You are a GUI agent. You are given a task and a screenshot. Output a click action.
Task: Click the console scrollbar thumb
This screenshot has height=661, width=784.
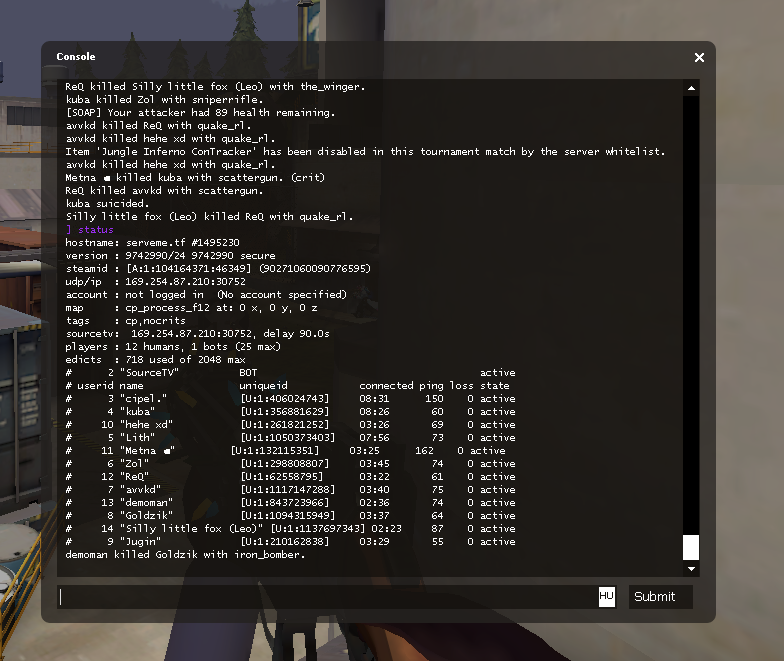click(x=691, y=547)
